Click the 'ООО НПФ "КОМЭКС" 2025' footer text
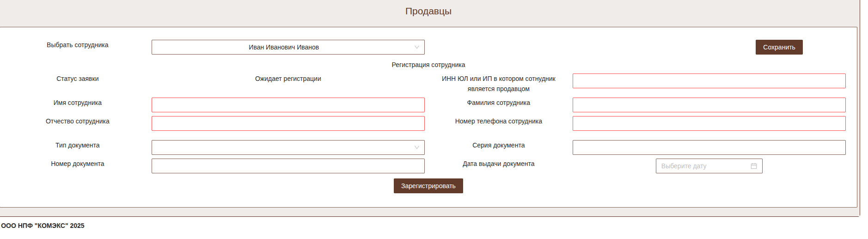The image size is (868, 239). (43, 226)
